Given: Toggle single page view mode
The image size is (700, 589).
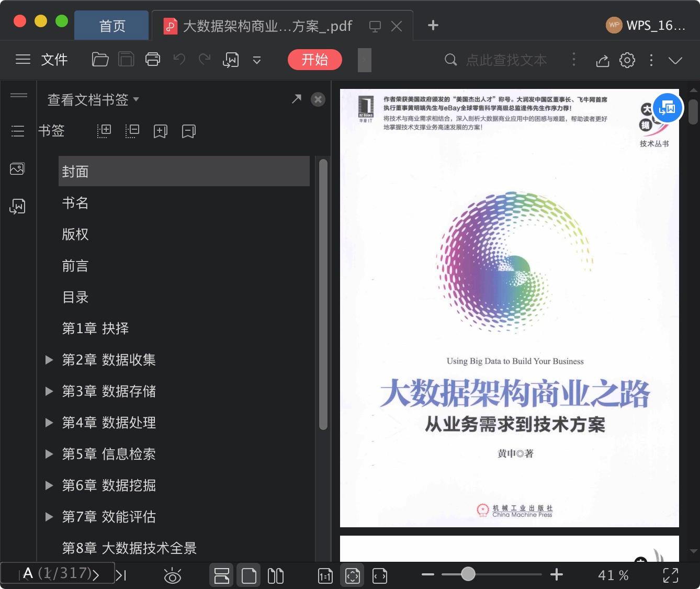Looking at the screenshot, I should pos(249,575).
